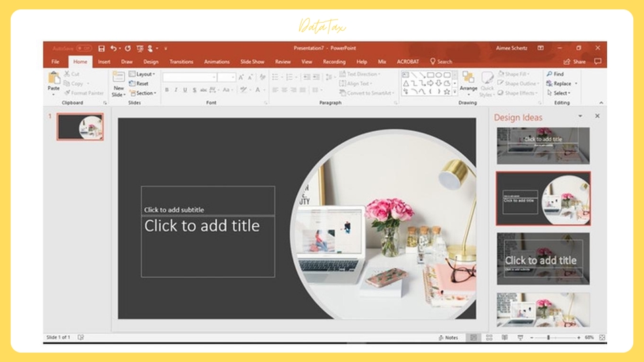Click the Share button

coord(575,62)
